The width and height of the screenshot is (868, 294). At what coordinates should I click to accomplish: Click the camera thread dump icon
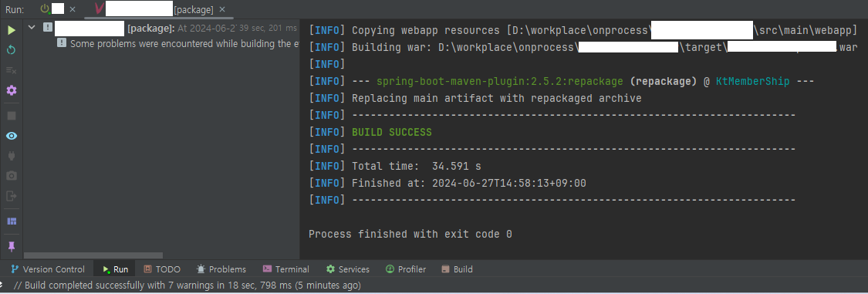click(11, 175)
